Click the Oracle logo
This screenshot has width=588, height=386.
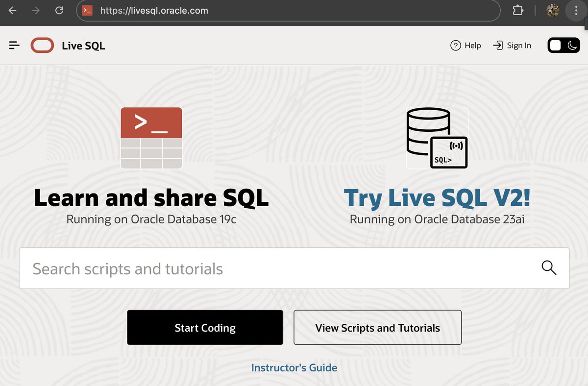tap(42, 45)
